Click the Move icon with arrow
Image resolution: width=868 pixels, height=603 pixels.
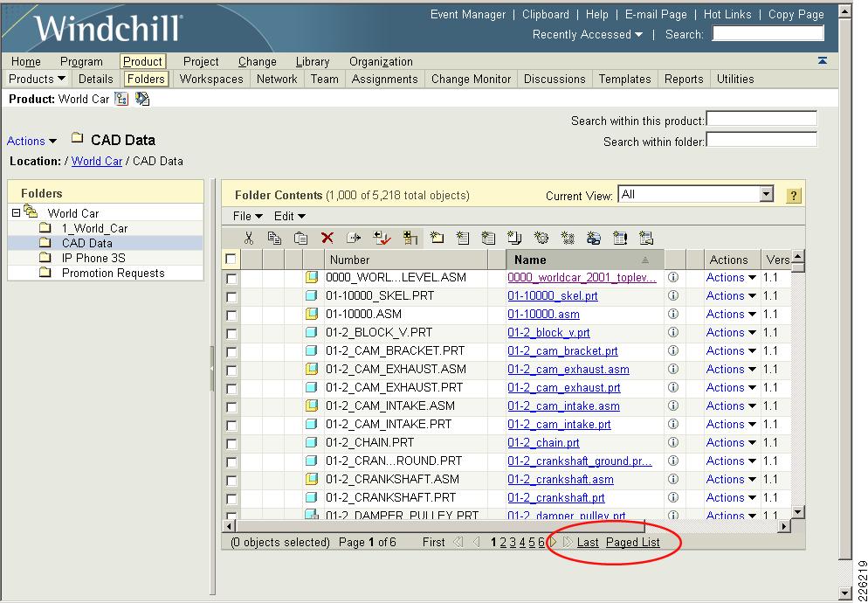tap(354, 238)
